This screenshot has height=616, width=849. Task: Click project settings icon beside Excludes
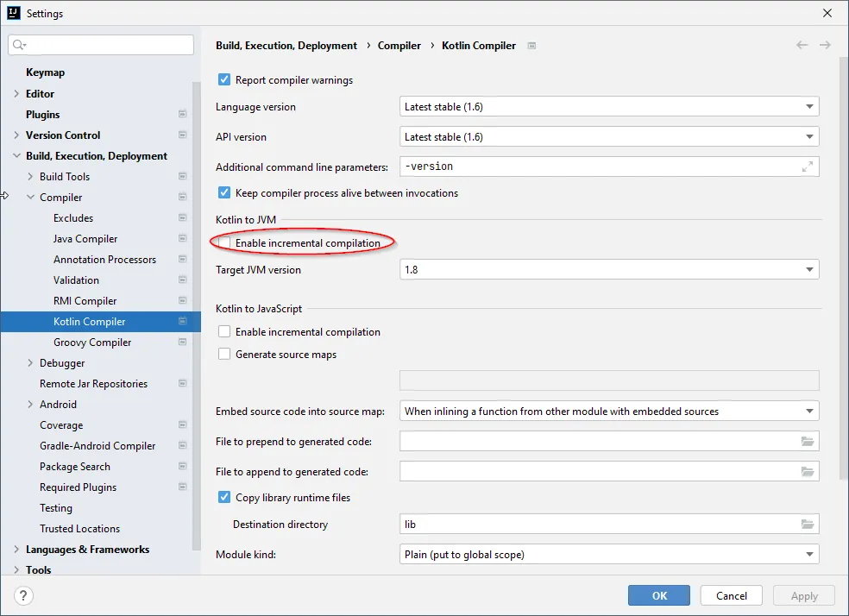(182, 217)
